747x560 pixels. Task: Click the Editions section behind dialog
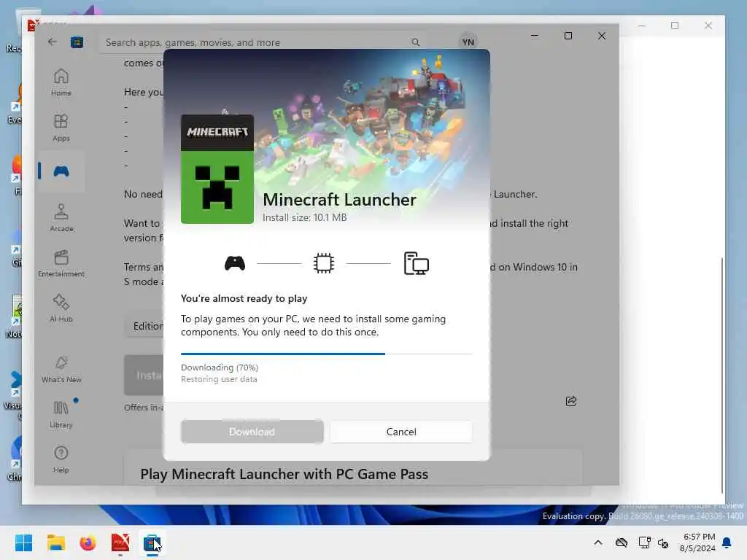pos(144,326)
